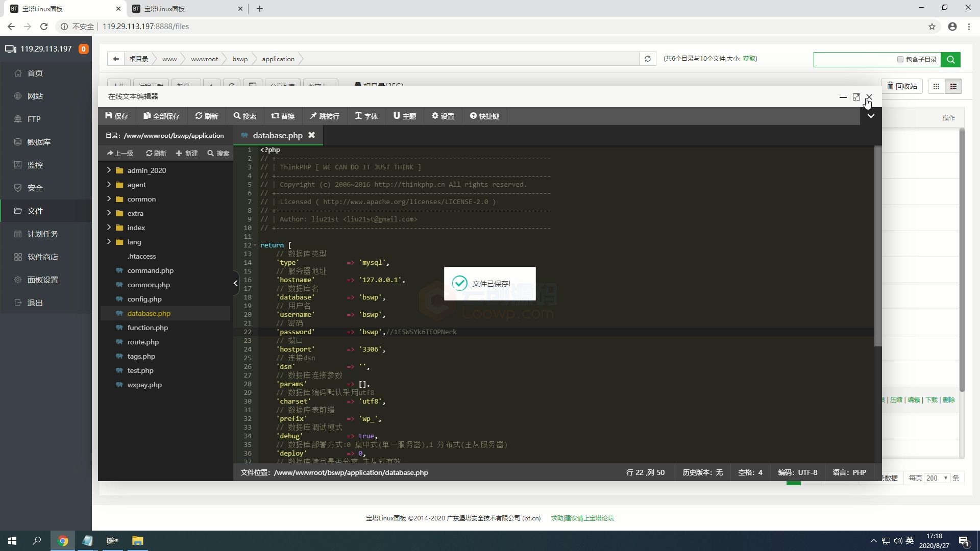Go up one level with 上一级
The width and height of the screenshot is (980, 551).
(120, 153)
